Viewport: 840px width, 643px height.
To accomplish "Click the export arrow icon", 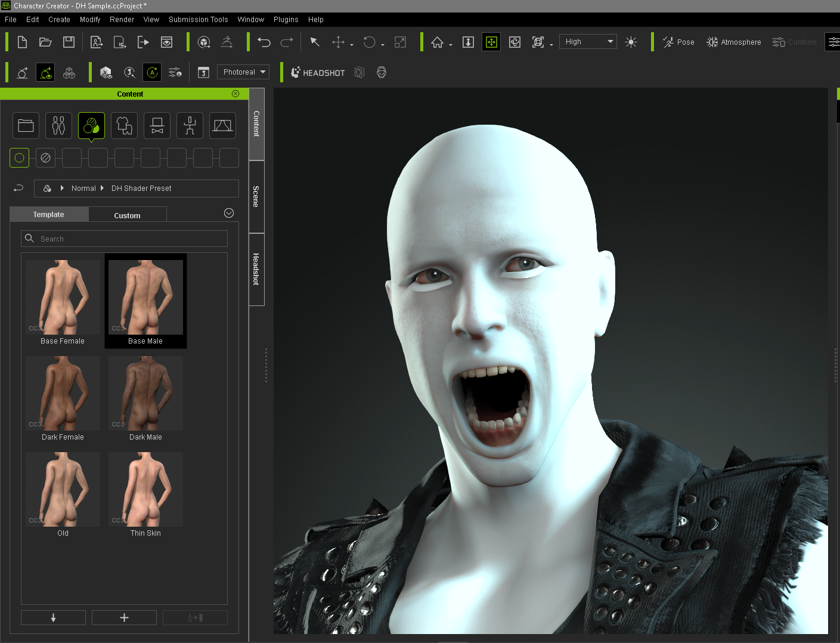I will pos(143,42).
